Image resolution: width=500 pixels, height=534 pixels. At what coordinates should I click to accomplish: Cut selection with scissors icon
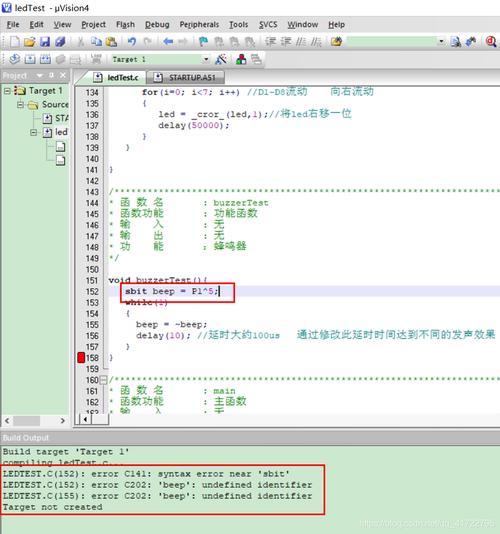tap(81, 42)
